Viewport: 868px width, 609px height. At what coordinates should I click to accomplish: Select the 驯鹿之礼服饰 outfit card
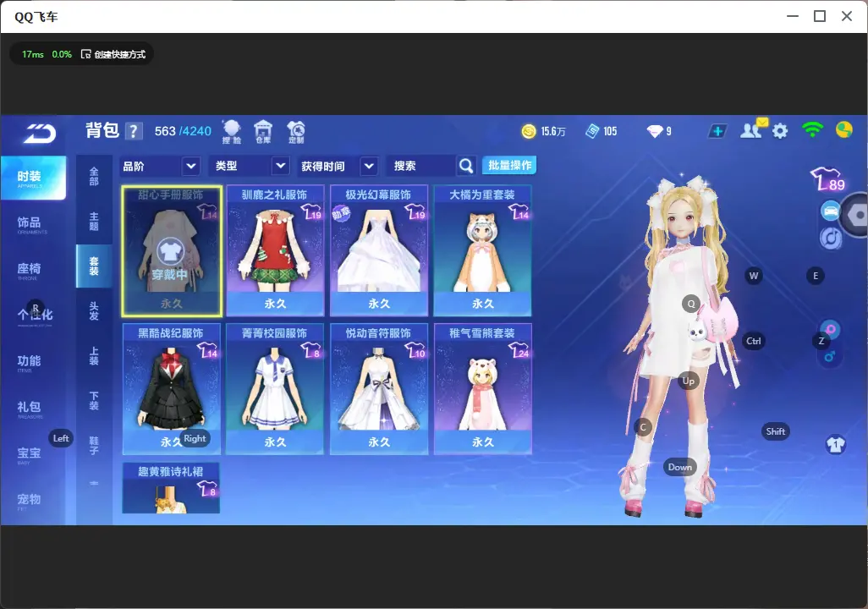pyautogui.click(x=275, y=251)
